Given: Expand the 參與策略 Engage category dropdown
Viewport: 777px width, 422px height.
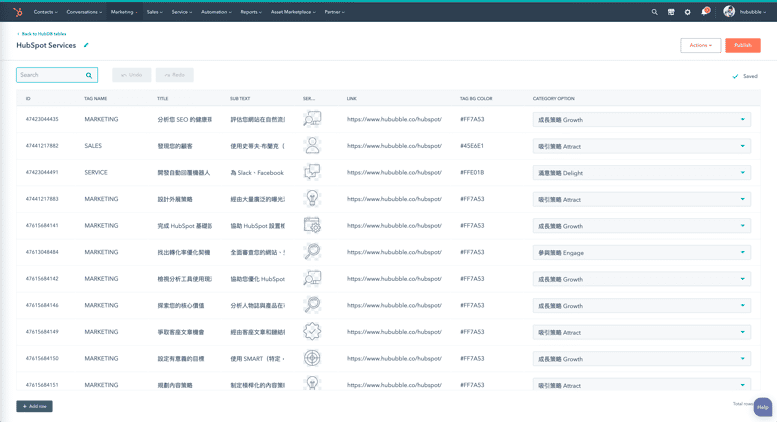Looking at the screenshot, I should (x=742, y=253).
